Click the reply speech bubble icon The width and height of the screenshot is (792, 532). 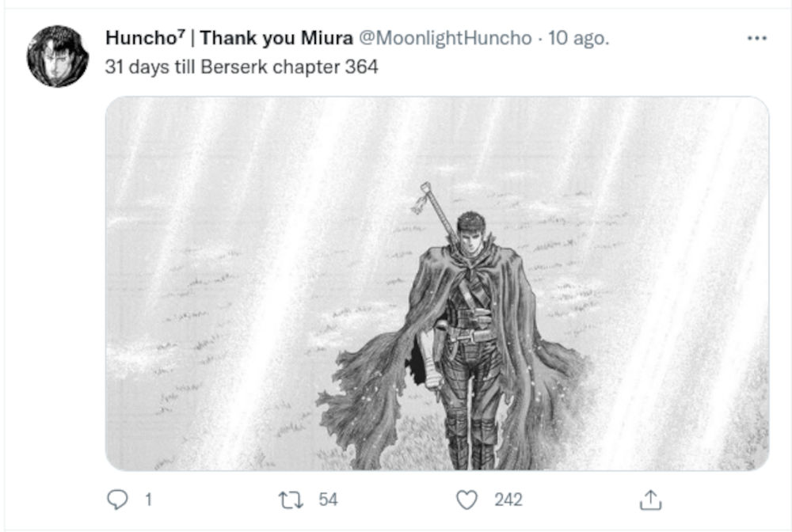tap(116, 500)
